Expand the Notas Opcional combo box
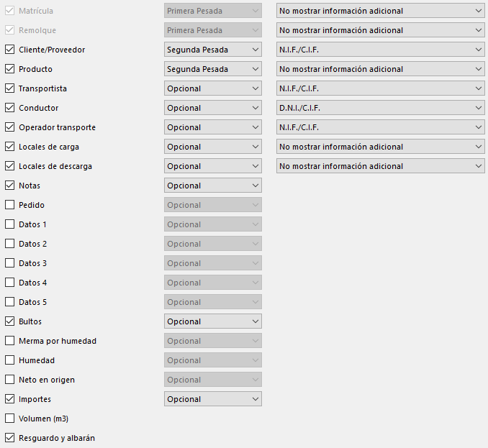The height and width of the screenshot is (448, 488). 213,186
